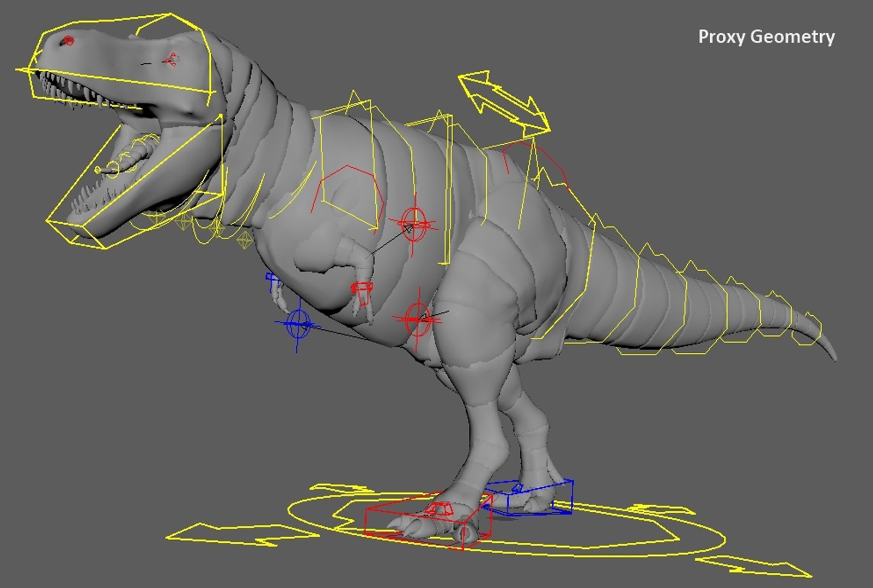Select the red hexagon control above the hip
The height and width of the screenshot is (588, 873).
(x=536, y=166)
